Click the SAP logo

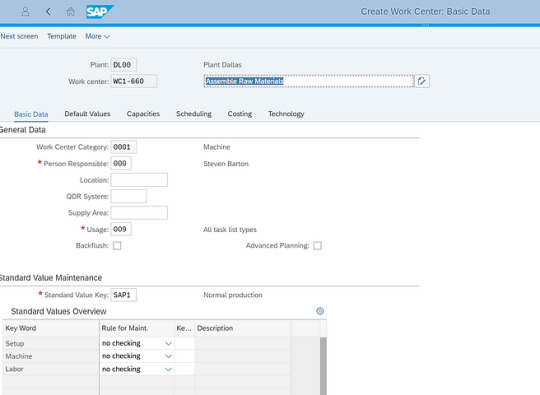(x=99, y=12)
